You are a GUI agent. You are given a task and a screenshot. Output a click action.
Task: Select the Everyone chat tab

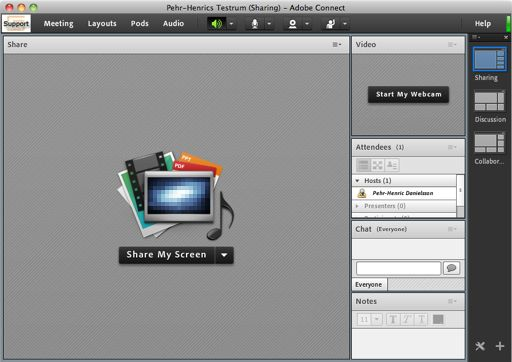(369, 285)
